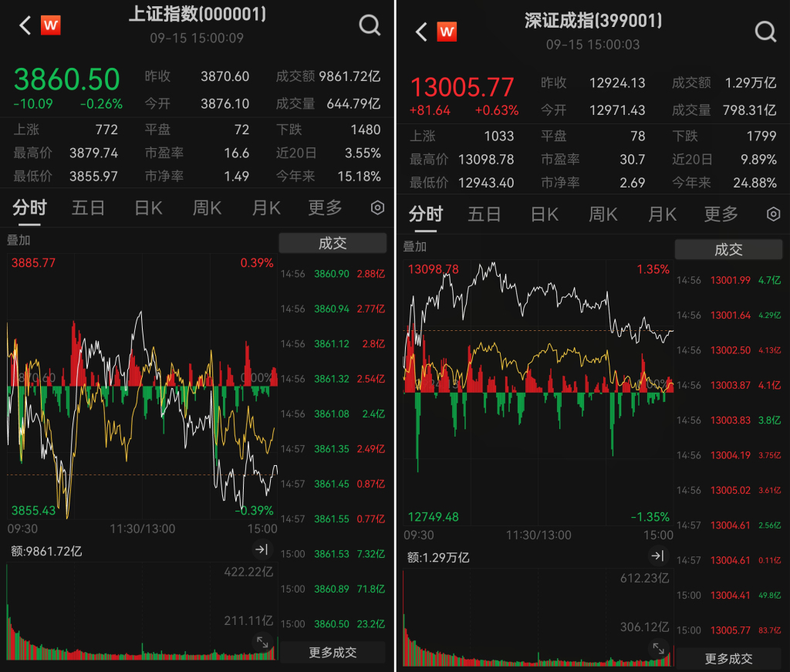The width and height of the screenshot is (790, 672).
Task: Toggle 叠加 overlay on 深证成指 chart
Action: (414, 247)
